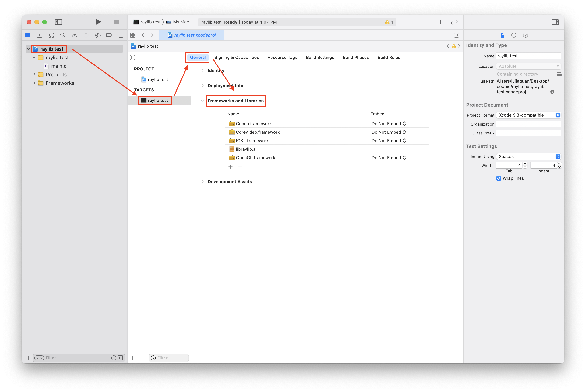This screenshot has width=586, height=392.
Task: Collapse the raylib test project root
Action: [x=28, y=49]
